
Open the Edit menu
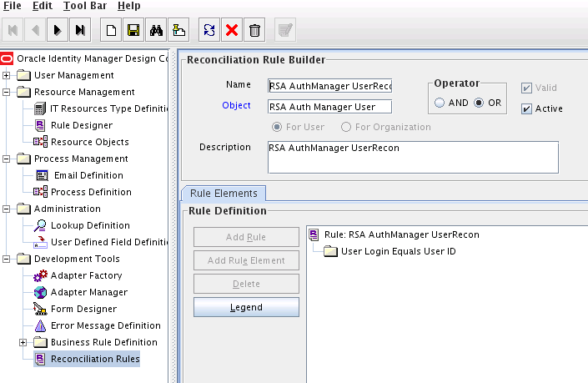click(x=43, y=6)
